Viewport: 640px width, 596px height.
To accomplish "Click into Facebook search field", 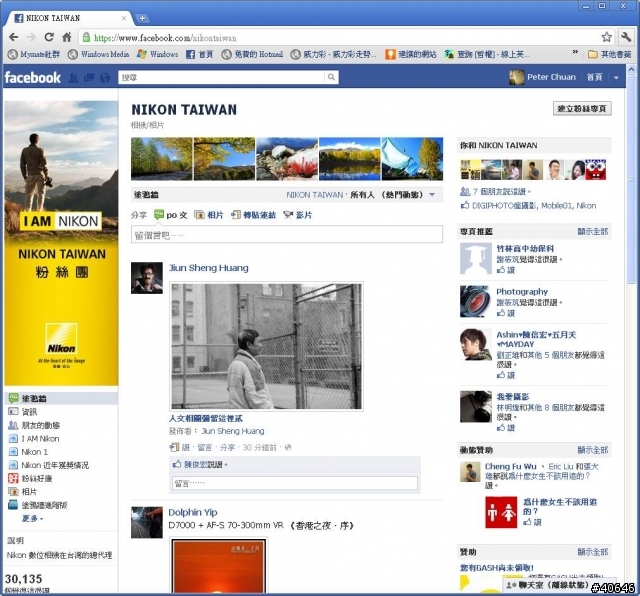I will coord(222,77).
